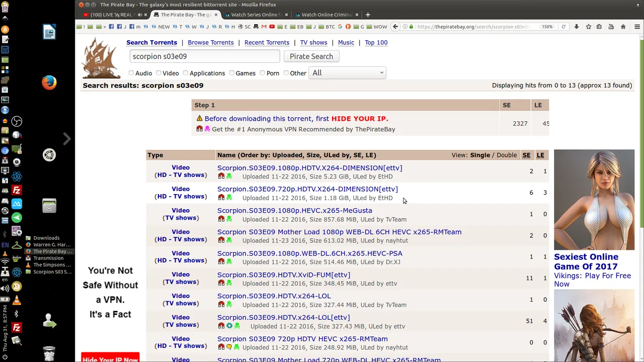
Task: Click the URL address bar
Action: coord(473,27)
